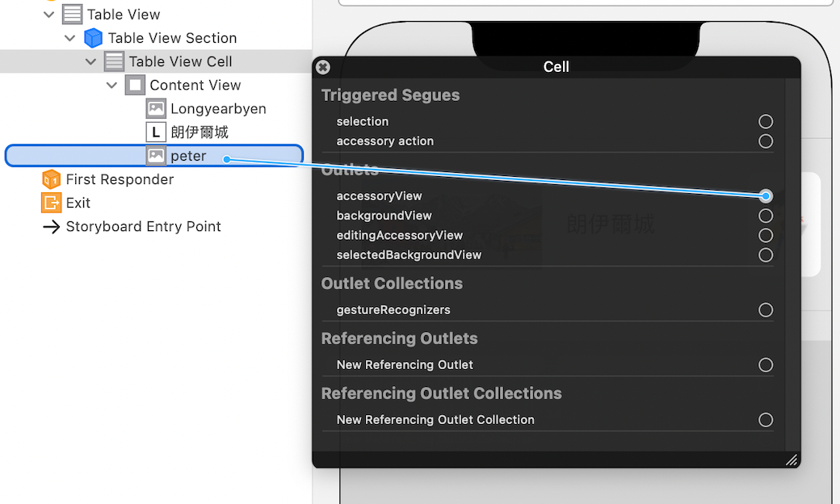Click the backgroundView outlet connection circle
Screen dimensions: 840x504
pyautogui.click(x=766, y=216)
